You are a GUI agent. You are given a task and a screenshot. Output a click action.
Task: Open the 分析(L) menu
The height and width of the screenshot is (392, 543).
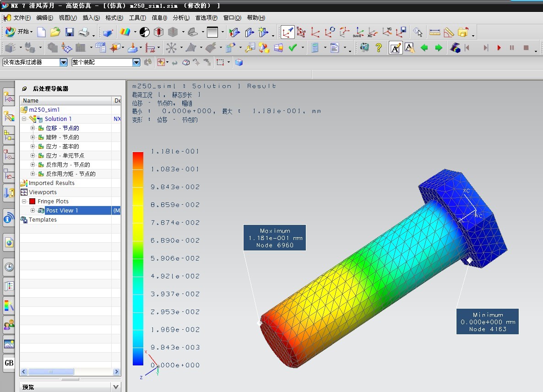(181, 18)
